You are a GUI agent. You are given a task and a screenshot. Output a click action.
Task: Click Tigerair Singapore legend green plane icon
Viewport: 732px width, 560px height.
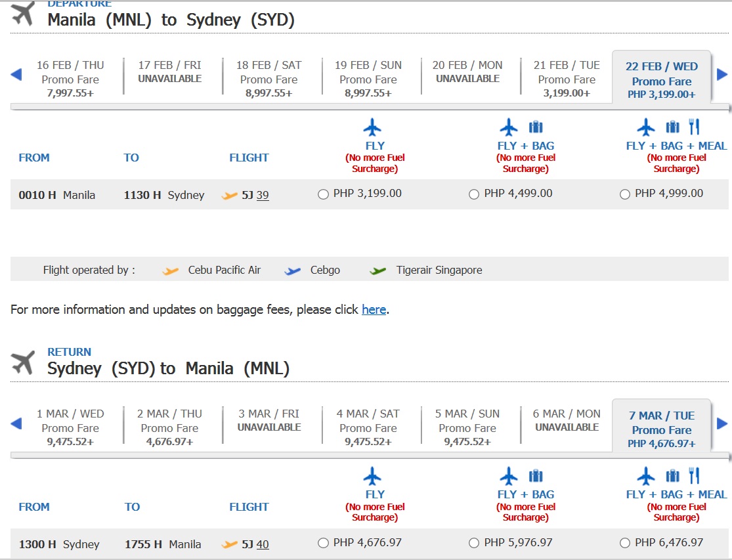coord(377,270)
